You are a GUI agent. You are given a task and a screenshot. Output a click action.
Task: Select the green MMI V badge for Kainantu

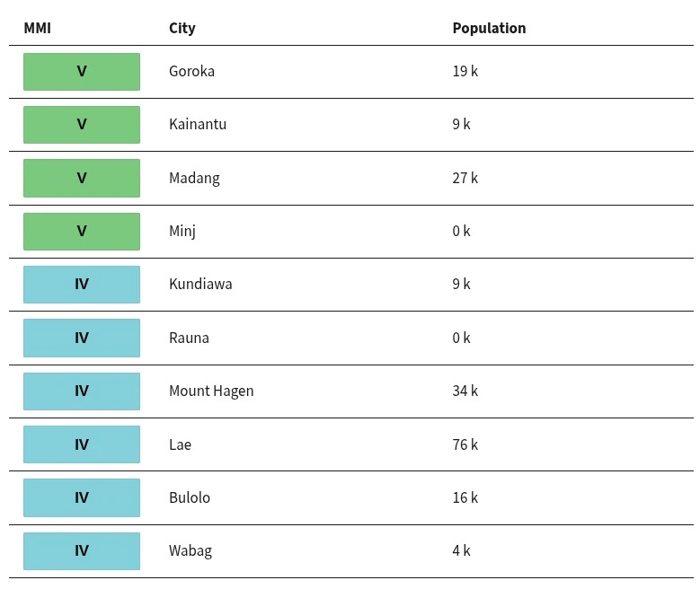pos(82,125)
